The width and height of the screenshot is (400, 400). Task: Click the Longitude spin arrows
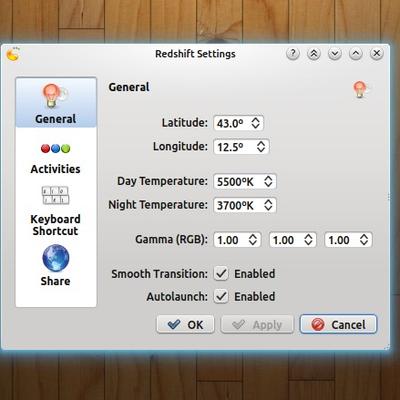point(261,147)
